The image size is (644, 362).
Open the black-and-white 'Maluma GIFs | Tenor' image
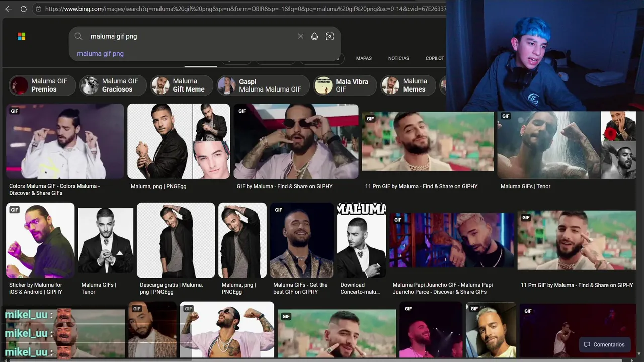pyautogui.click(x=106, y=240)
